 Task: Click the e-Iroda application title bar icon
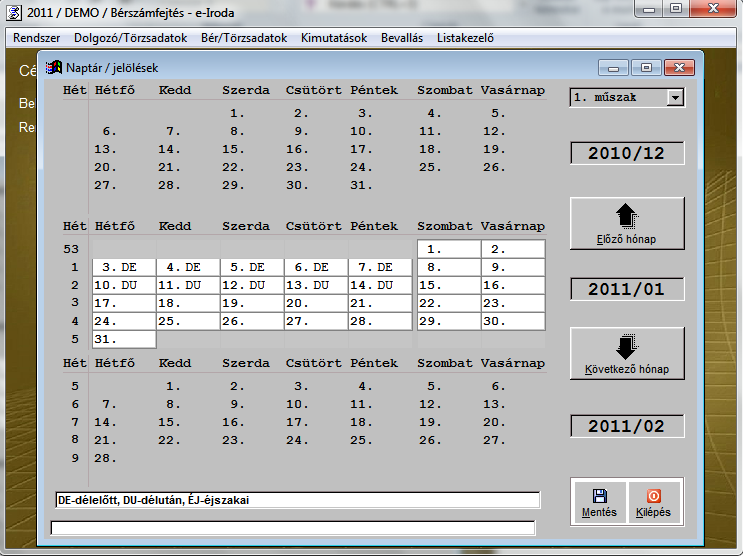14,10
